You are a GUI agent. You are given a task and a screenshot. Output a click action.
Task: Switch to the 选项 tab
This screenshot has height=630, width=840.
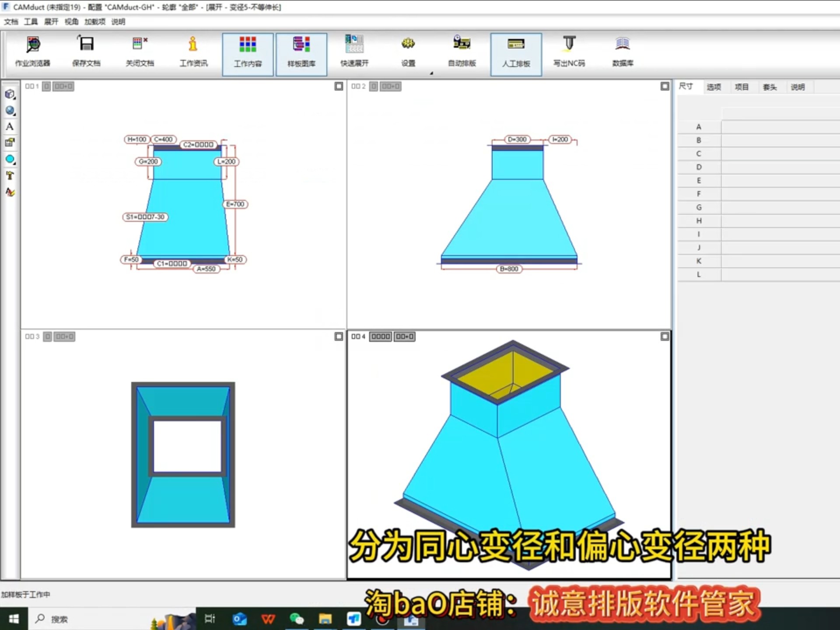coord(714,87)
